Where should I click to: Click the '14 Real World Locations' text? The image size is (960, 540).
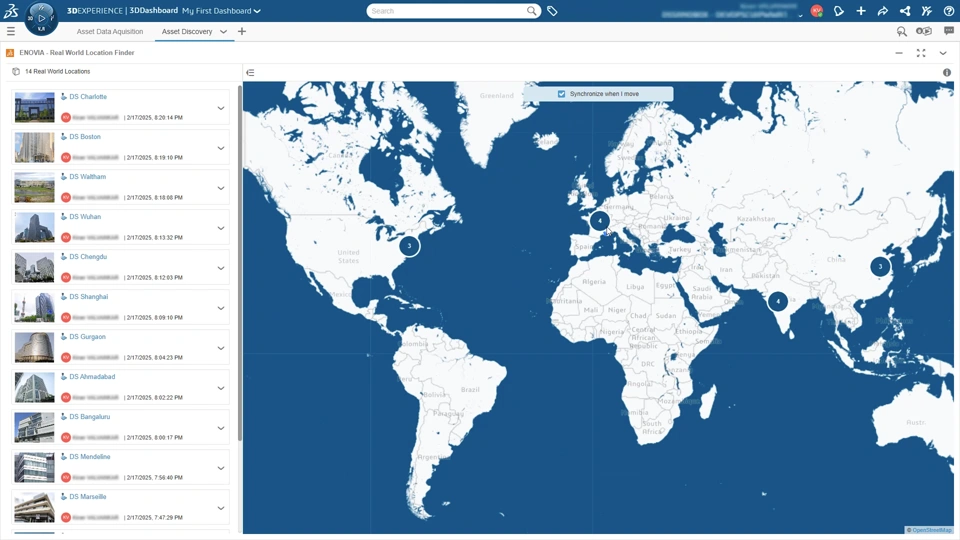click(x=58, y=72)
